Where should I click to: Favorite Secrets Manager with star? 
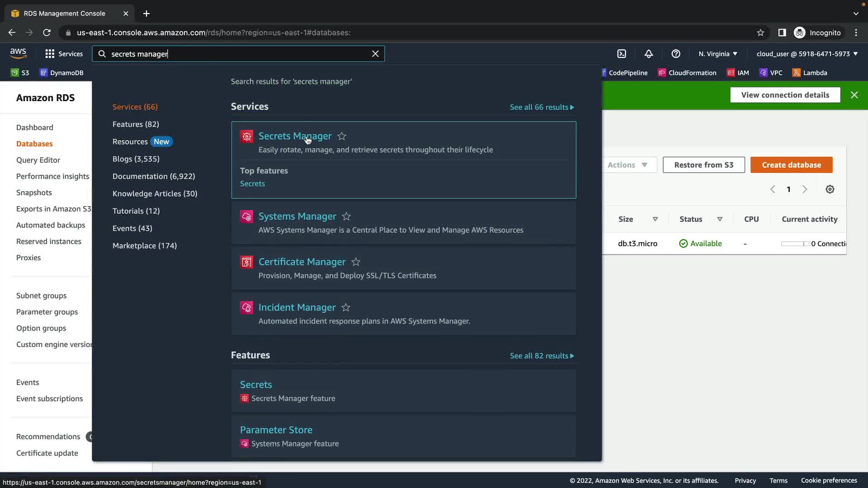(x=342, y=136)
